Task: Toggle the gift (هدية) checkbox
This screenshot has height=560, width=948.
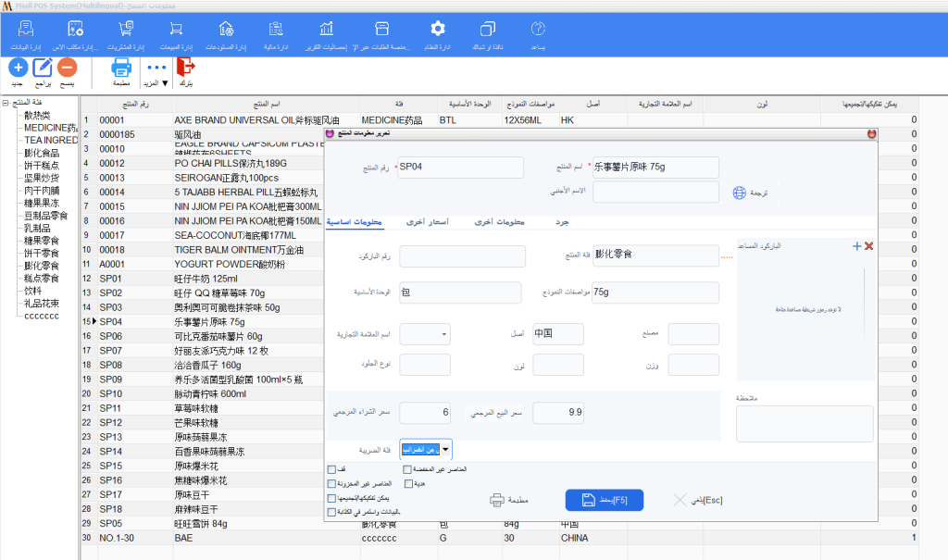Action: click(407, 483)
